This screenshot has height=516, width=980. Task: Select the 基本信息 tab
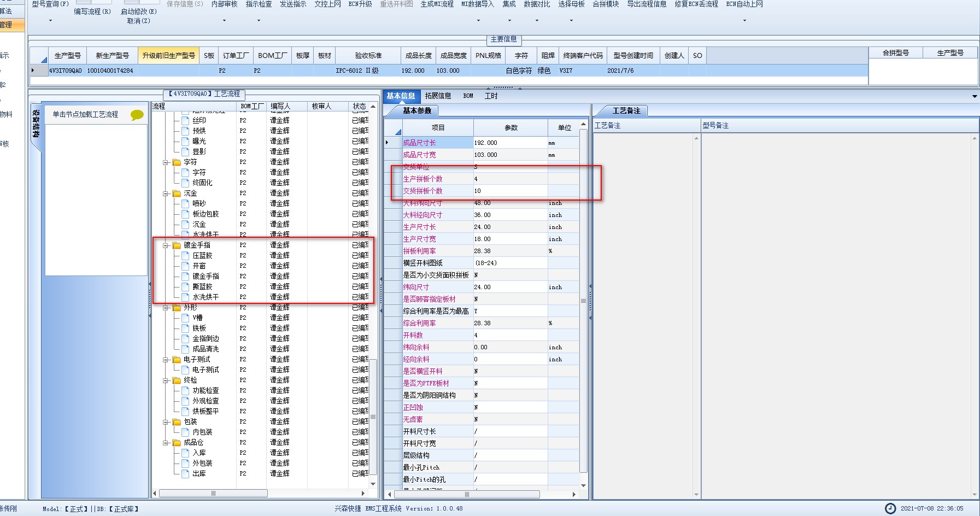coord(401,96)
